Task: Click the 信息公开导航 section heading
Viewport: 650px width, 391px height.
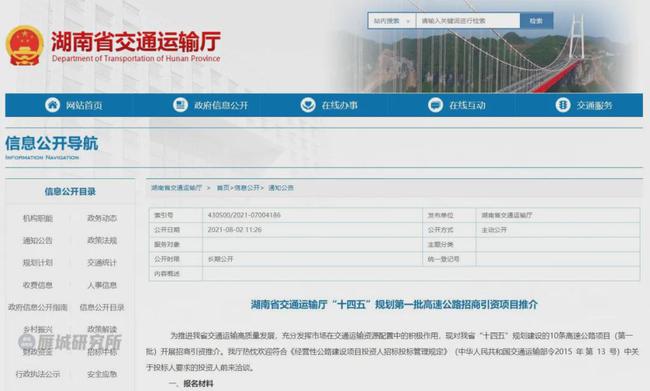Action: (x=52, y=143)
